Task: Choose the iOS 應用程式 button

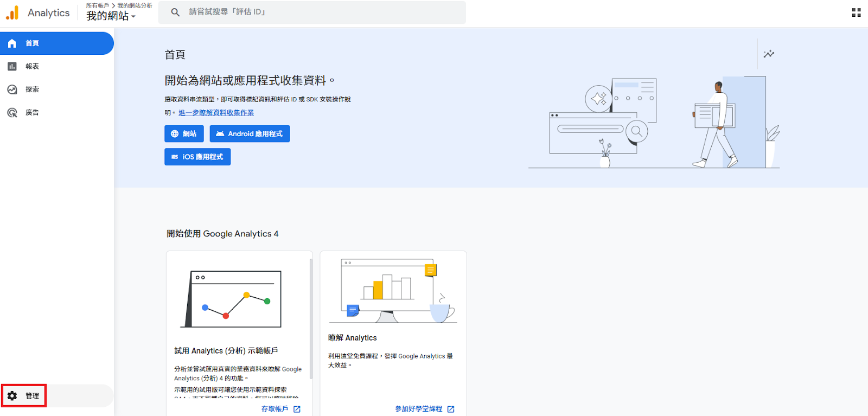Action: (197, 157)
